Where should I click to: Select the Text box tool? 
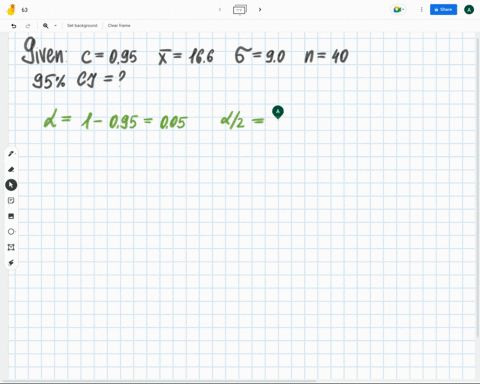click(x=11, y=247)
